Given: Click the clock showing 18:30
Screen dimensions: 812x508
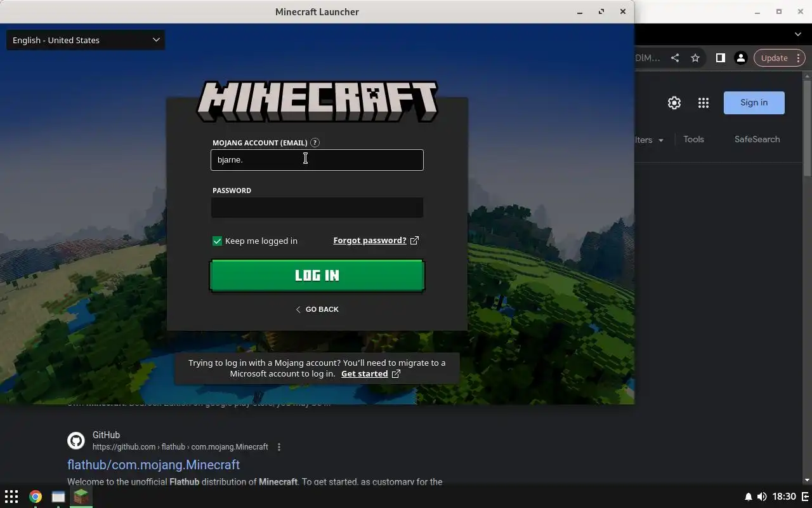Looking at the screenshot, I should click(x=785, y=497).
